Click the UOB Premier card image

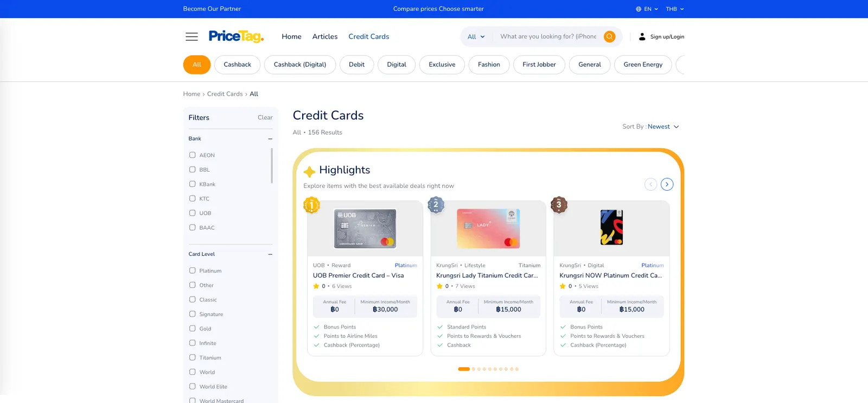[365, 229]
